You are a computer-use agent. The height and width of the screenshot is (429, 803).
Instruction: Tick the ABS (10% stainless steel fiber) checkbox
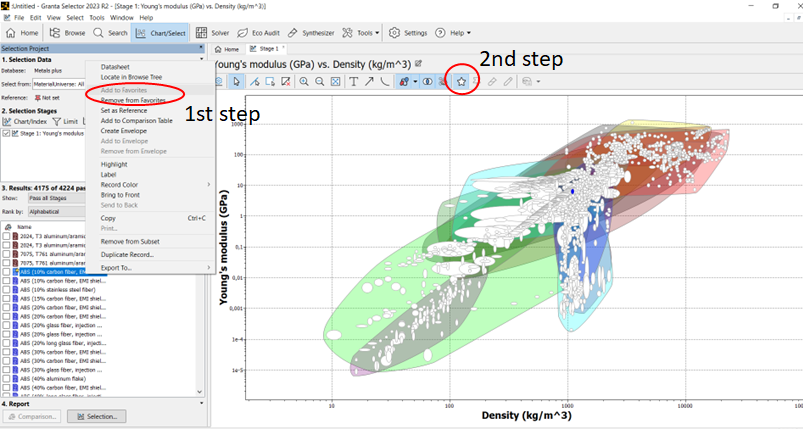click(x=6, y=290)
